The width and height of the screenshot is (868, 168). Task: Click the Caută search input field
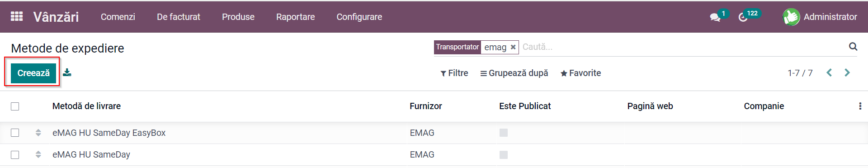coord(683,47)
